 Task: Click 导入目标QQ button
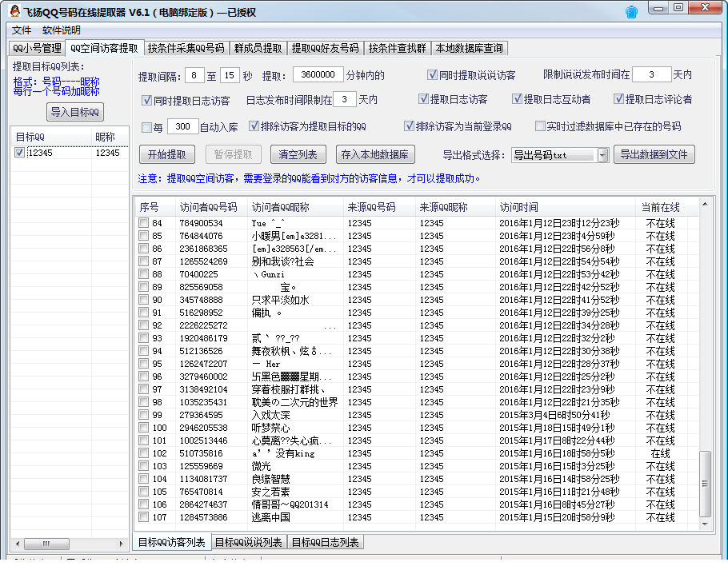click(74, 112)
